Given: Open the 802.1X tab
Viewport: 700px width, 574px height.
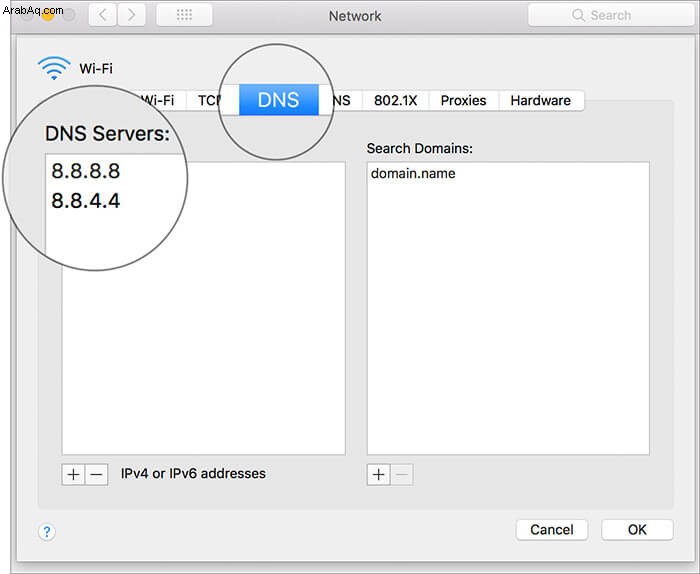Looking at the screenshot, I should pos(396,100).
